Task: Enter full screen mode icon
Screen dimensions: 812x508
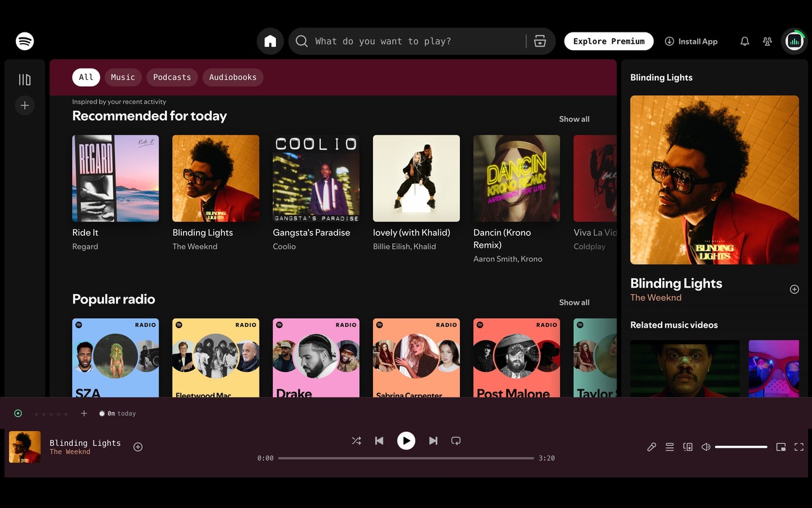Action: [x=799, y=447]
